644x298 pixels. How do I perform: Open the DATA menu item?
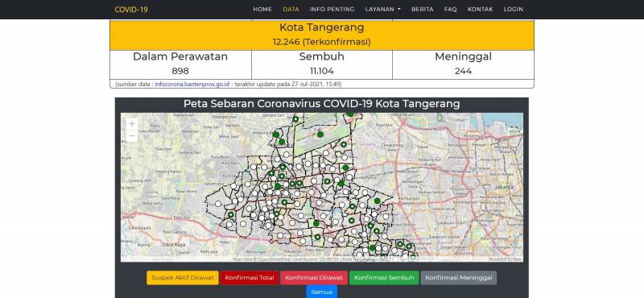pyautogui.click(x=291, y=10)
